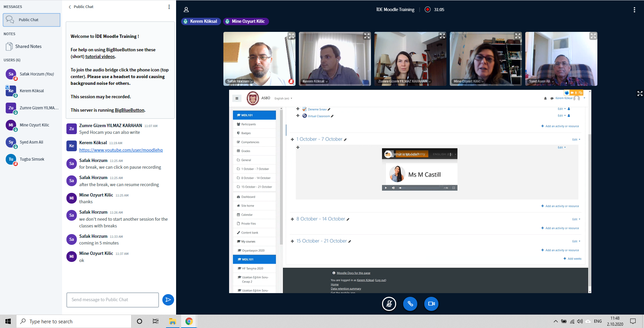644x328 pixels.
Task: Toggle the user list icon
Action: coord(186,10)
